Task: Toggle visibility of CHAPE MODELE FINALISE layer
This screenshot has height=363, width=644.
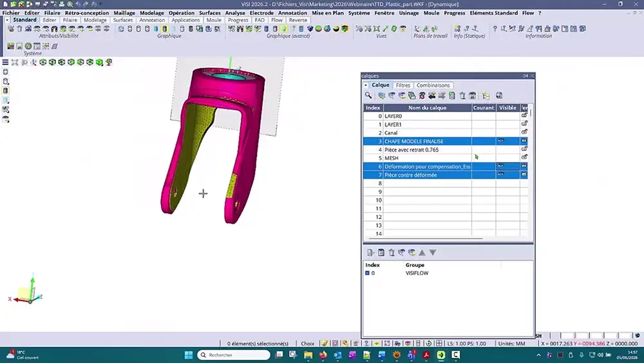Action: tap(500, 141)
